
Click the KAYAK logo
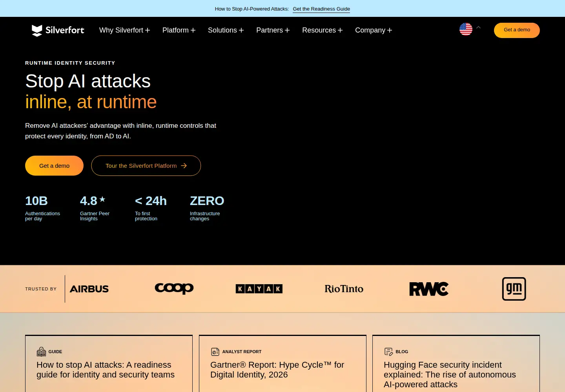coord(259,289)
